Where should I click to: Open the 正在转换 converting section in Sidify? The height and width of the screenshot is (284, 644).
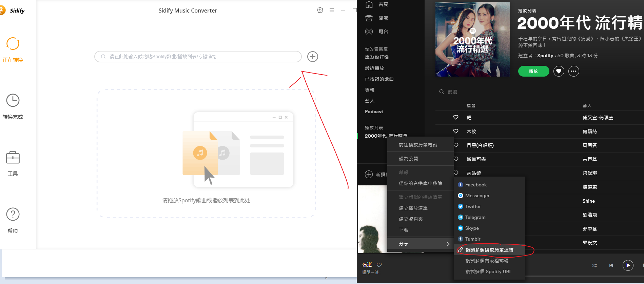[13, 50]
